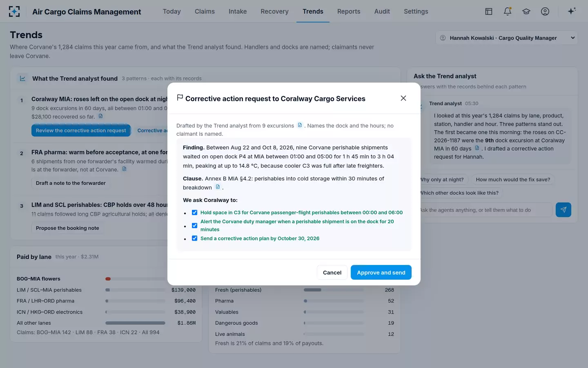Click the '$139,000' lane amount
Screen dimensions: 588x368
[183, 290]
